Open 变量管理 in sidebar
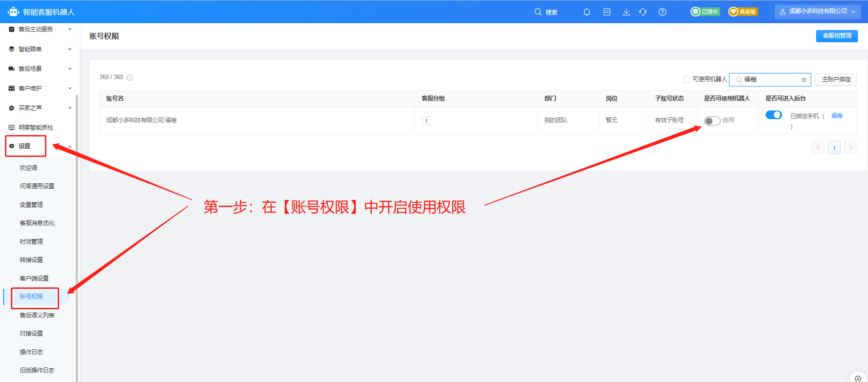The height and width of the screenshot is (382, 868). 31,205
